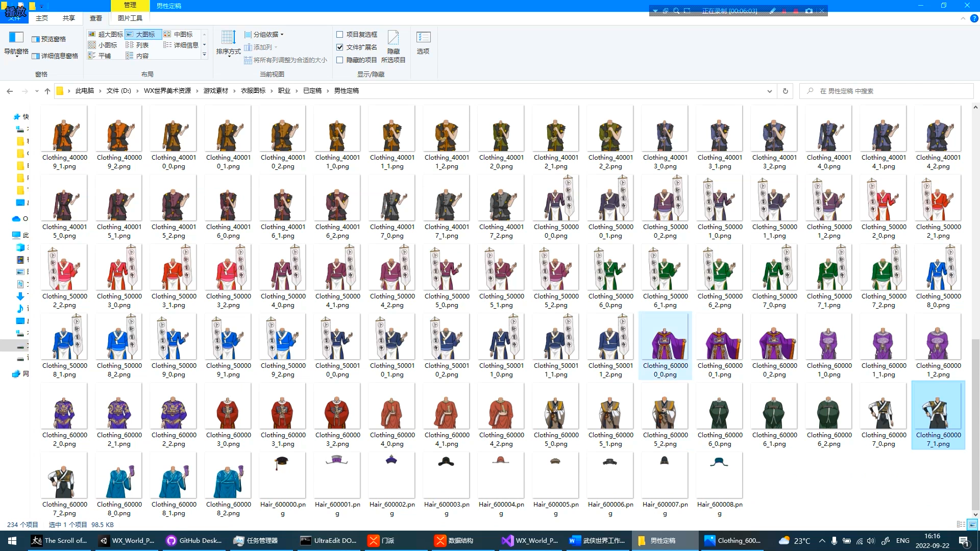Open the Navigation pane (导航窗格) button

(16, 44)
